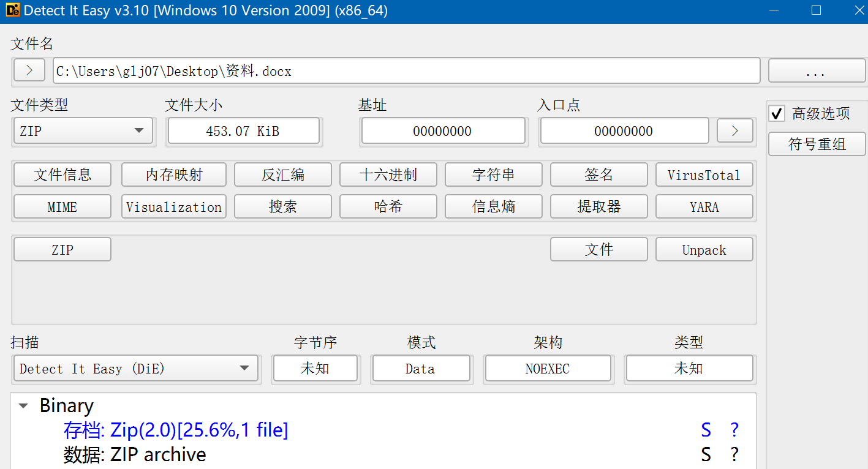Viewport: 868px width, 469px height.
Task: Click the file name path input field
Action: pyautogui.click(x=406, y=71)
